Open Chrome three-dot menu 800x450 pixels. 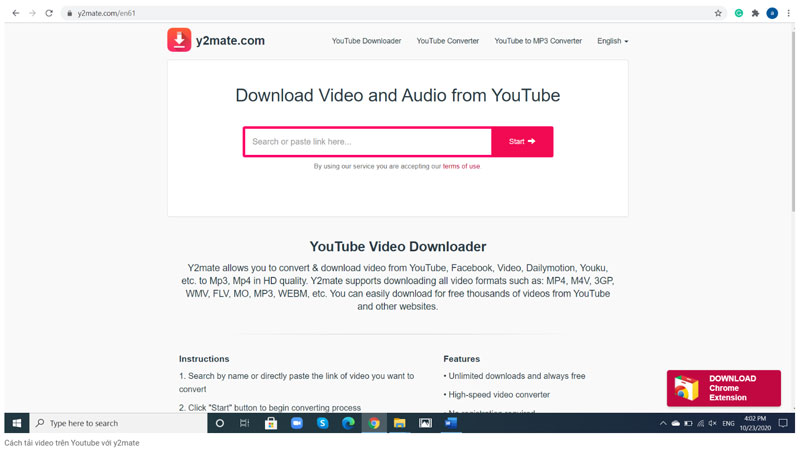click(788, 13)
